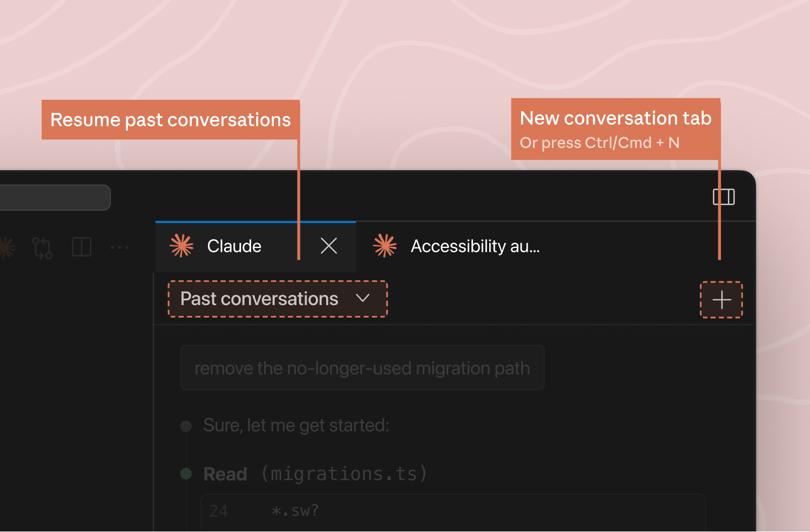Open the Read (migrations.ts) tool call
This screenshot has height=532, width=810.
315,474
